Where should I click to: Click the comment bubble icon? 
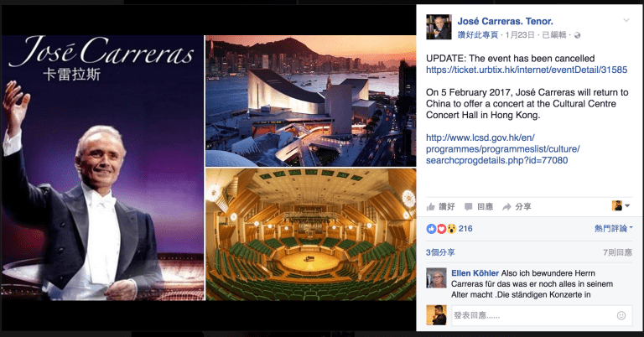468,206
